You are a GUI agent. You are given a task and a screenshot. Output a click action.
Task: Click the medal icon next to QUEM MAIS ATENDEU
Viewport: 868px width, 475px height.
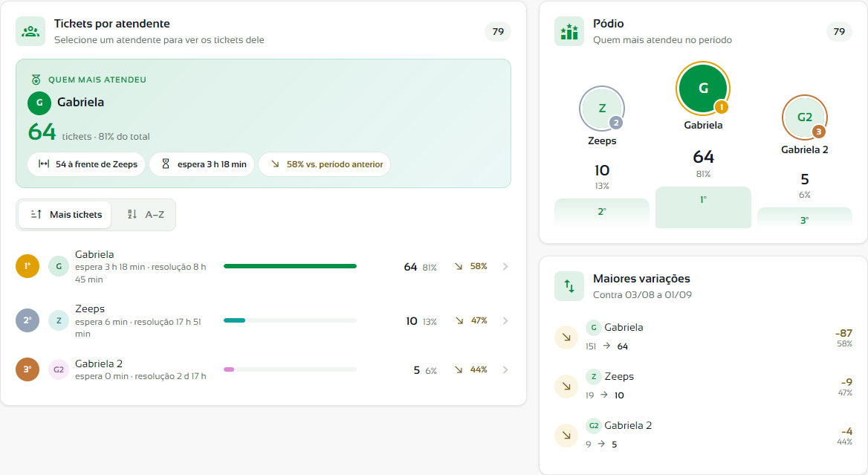tap(36, 80)
